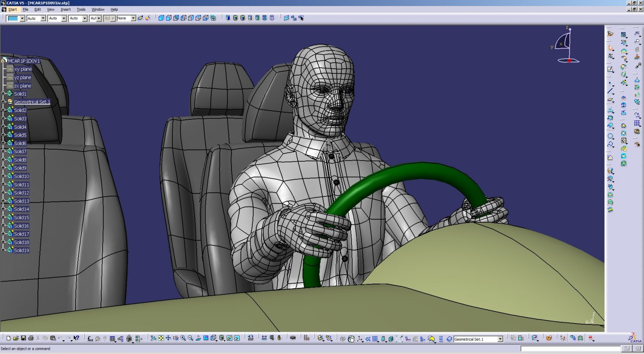Click the Isometric View cube icon

[213, 339]
